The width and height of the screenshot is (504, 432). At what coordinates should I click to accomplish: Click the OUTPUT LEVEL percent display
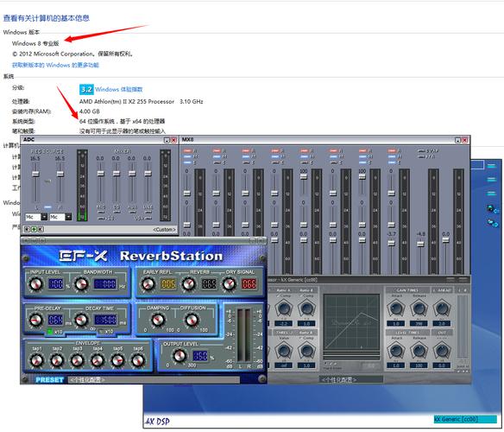point(200,356)
